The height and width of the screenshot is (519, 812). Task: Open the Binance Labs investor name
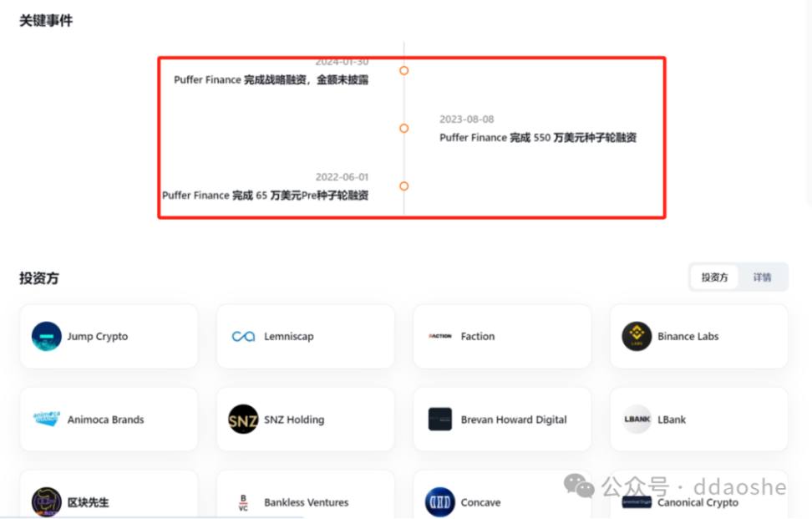tap(688, 336)
